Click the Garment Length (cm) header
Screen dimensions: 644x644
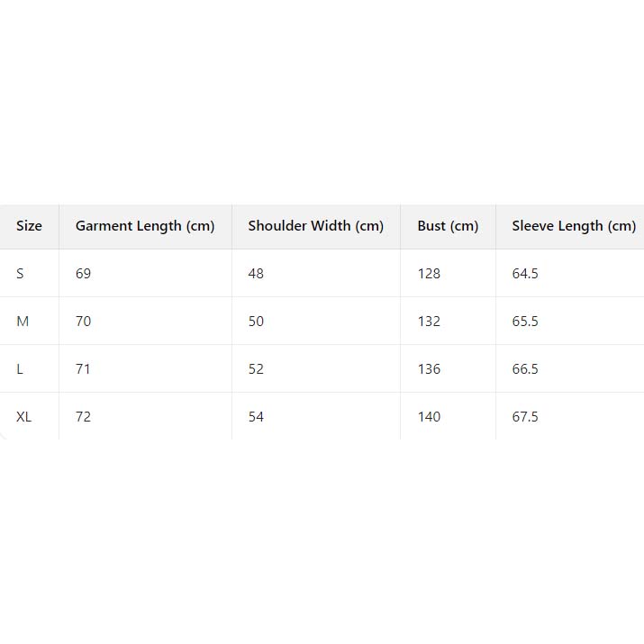(x=145, y=226)
